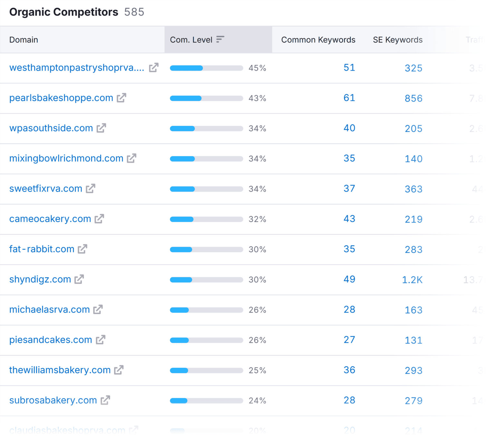Viewport: 495px width, 448px height.
Task: Click external link icon beside cameocakery.com
Action: [x=99, y=219]
